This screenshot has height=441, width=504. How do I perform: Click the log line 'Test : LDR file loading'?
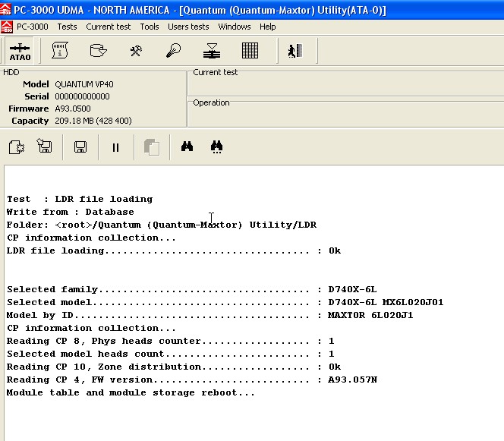pyautogui.click(x=80, y=199)
